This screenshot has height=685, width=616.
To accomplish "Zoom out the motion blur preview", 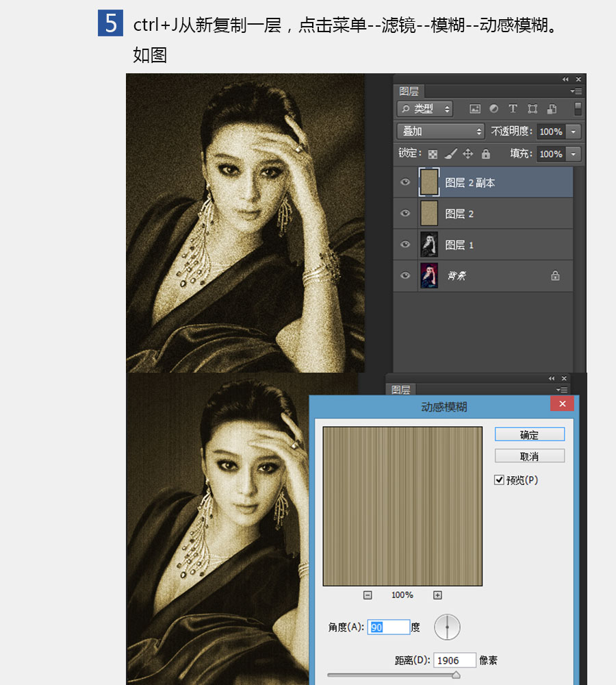I will pos(368,595).
